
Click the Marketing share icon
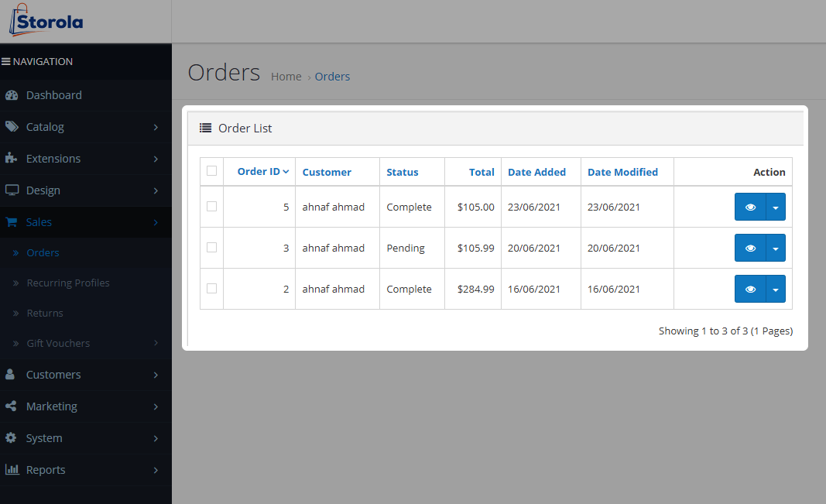click(12, 406)
